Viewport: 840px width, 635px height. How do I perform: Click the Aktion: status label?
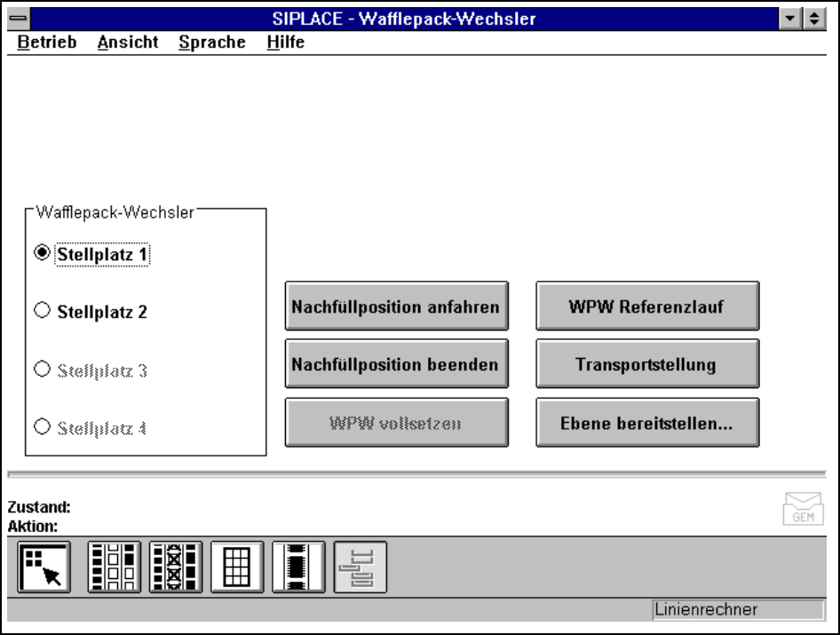click(x=33, y=527)
